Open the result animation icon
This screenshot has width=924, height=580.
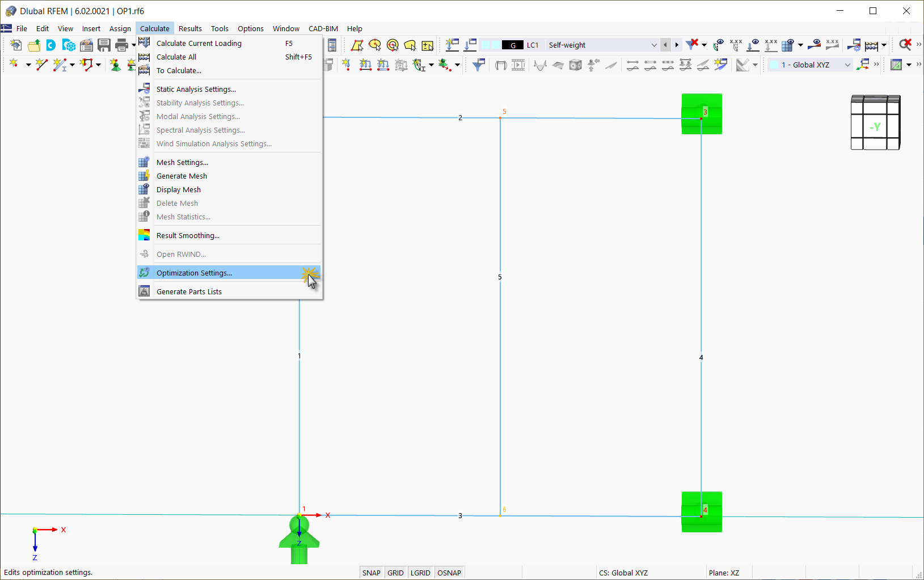pos(518,65)
